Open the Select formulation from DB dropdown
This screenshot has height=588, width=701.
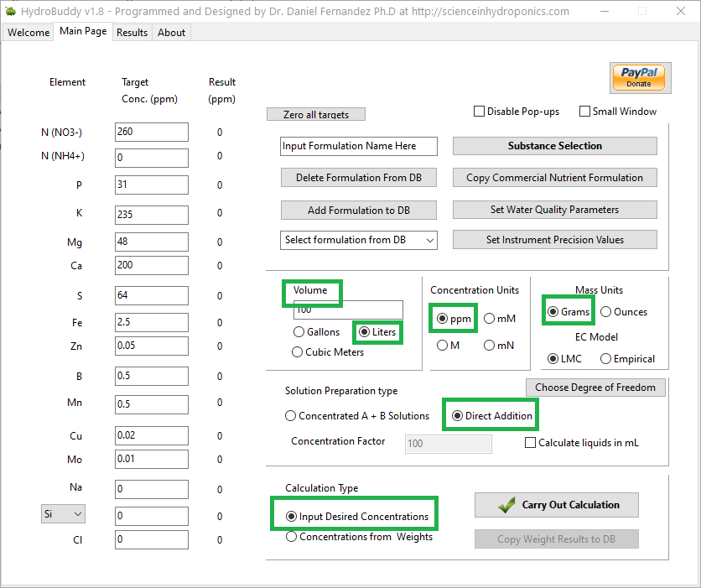pos(359,240)
